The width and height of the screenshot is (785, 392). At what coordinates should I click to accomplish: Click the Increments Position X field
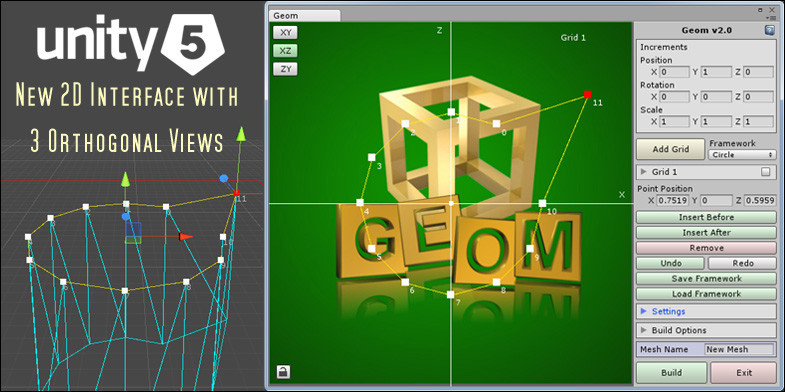tap(674, 72)
